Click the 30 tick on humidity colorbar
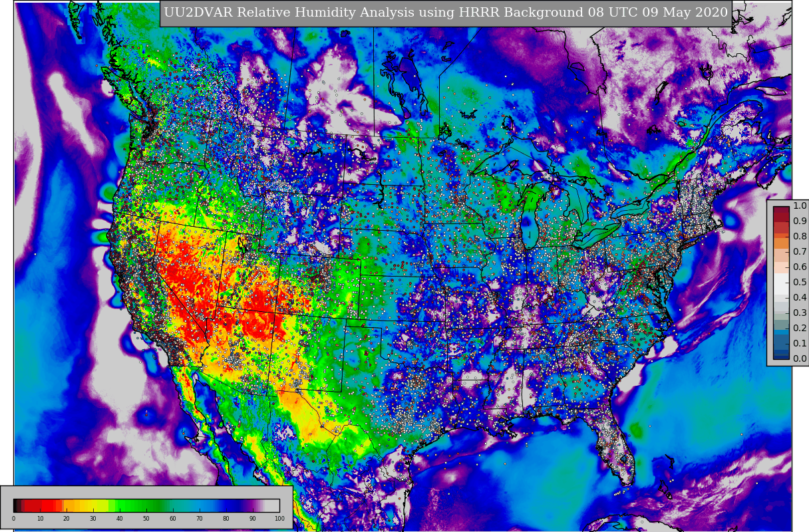 click(93, 519)
